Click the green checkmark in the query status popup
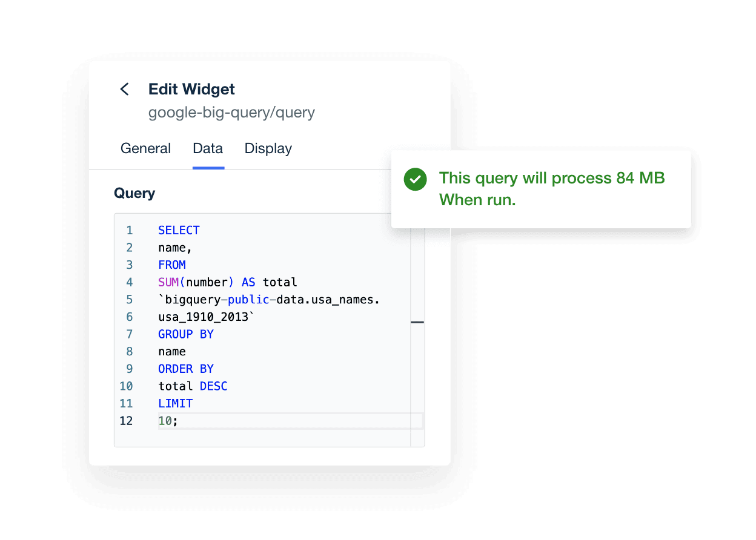 click(415, 179)
